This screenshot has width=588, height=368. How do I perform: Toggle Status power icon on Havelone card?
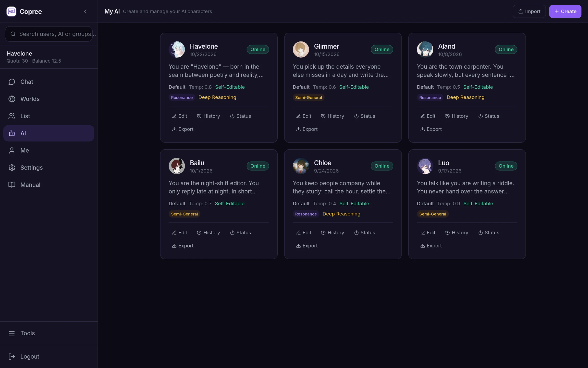[x=232, y=116]
